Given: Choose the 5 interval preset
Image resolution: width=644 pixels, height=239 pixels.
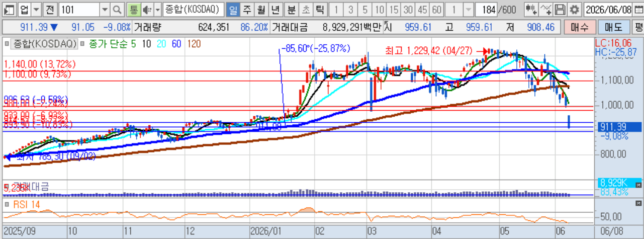Looking at the screenshot, I should 365,10.
